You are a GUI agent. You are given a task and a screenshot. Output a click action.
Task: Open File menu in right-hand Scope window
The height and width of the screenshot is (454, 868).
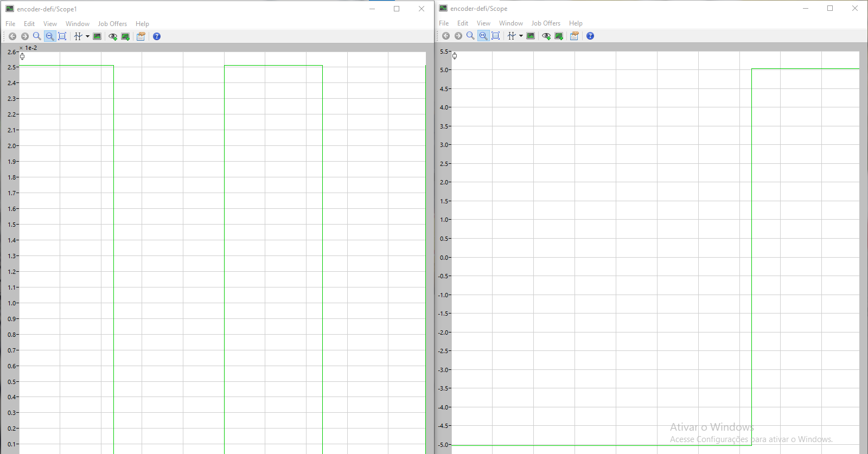pyautogui.click(x=444, y=23)
